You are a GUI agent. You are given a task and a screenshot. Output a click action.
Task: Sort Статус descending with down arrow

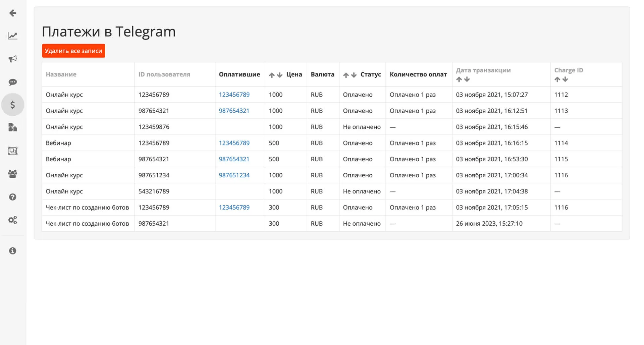click(x=354, y=75)
